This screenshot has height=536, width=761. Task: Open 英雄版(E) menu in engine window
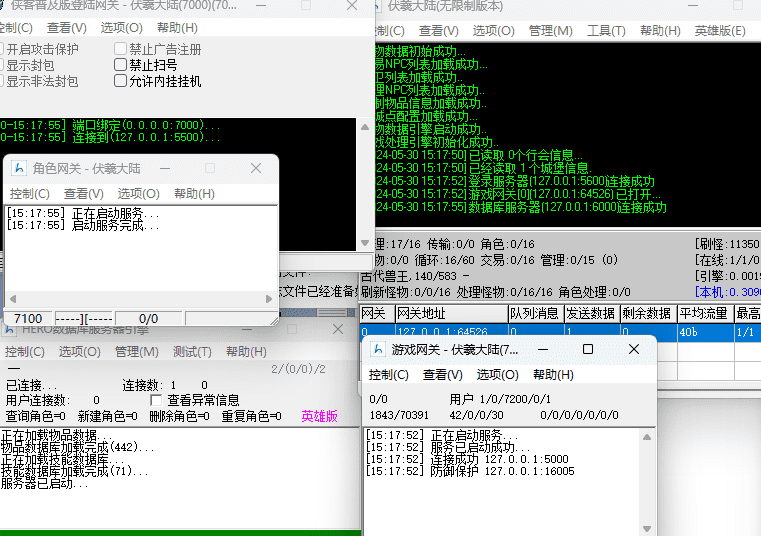pyautogui.click(x=720, y=31)
